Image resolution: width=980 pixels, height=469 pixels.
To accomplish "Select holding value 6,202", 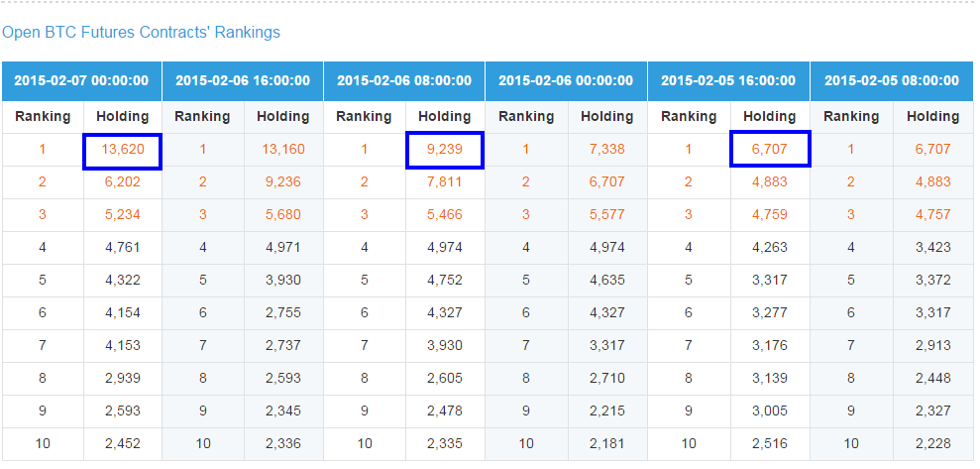I will (x=123, y=182).
